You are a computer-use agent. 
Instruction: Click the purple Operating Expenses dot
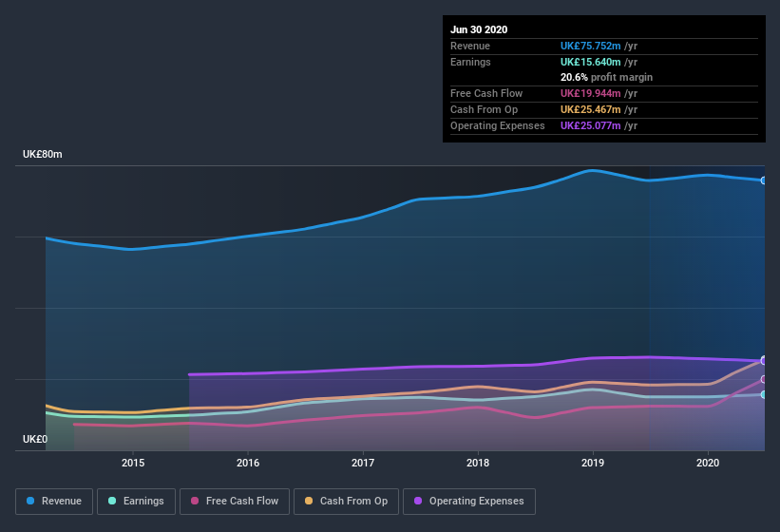[x=419, y=501]
